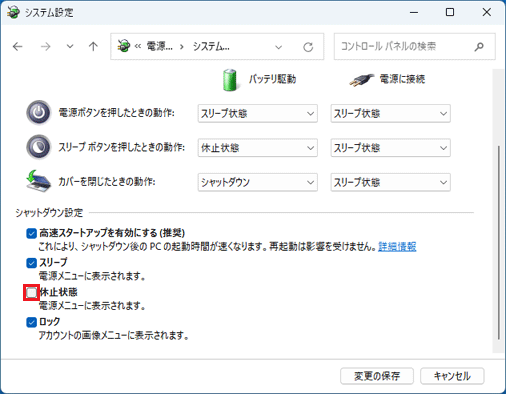Click the green battery icon
The width and height of the screenshot is (506, 394).
(230, 80)
